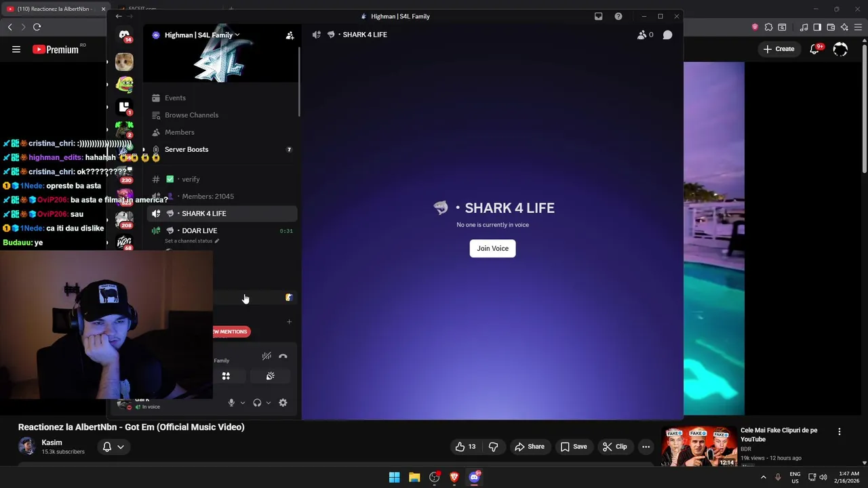The width and height of the screenshot is (868, 488).
Task: Dislike the YouTube video
Action: [x=493, y=447]
